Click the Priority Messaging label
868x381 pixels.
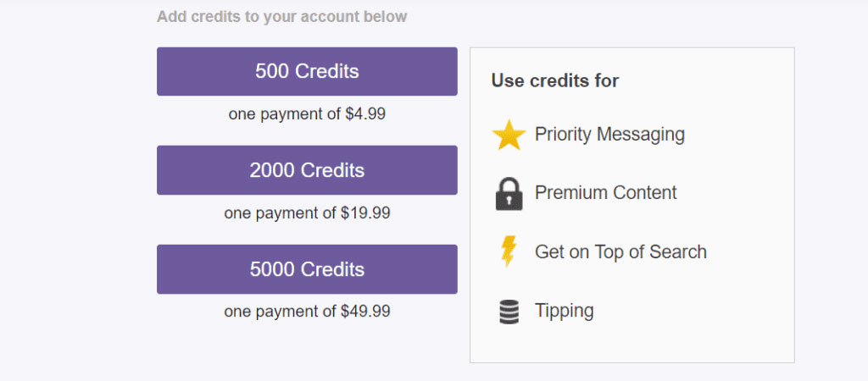tap(609, 134)
